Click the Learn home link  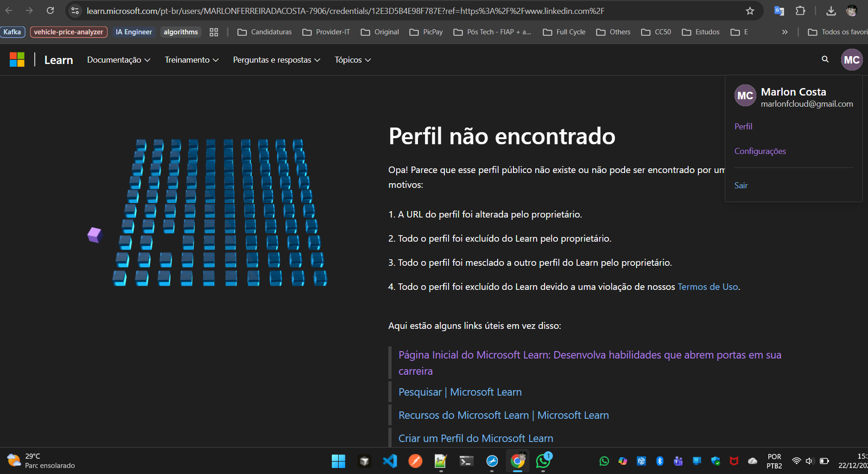click(58, 60)
